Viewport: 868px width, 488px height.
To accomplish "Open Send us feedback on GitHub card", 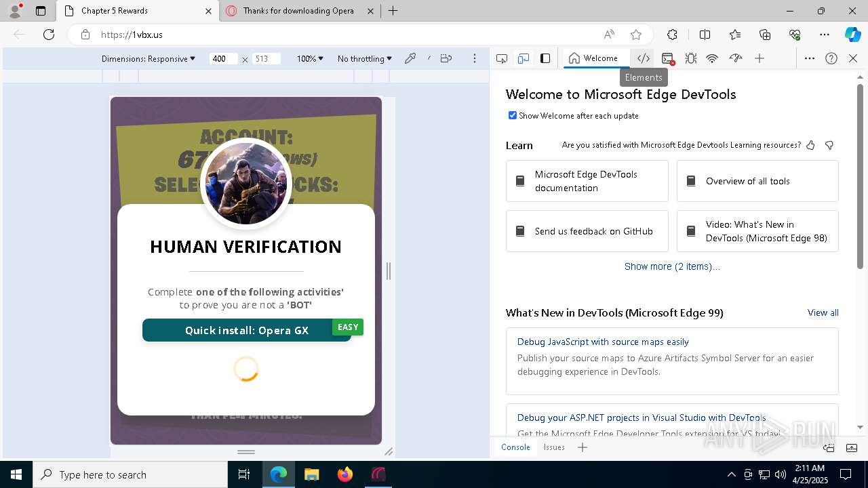I will pos(587,231).
